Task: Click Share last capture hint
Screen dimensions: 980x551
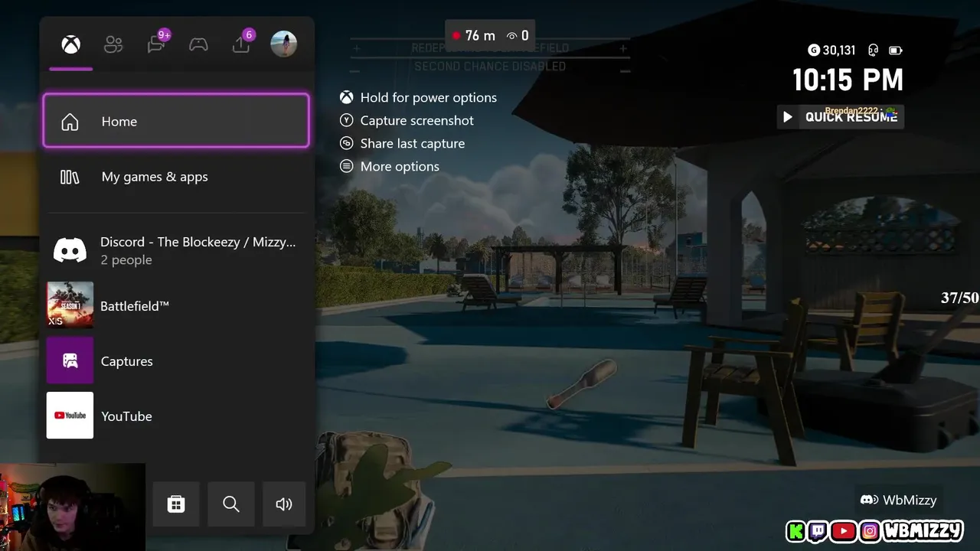Action: pos(413,143)
